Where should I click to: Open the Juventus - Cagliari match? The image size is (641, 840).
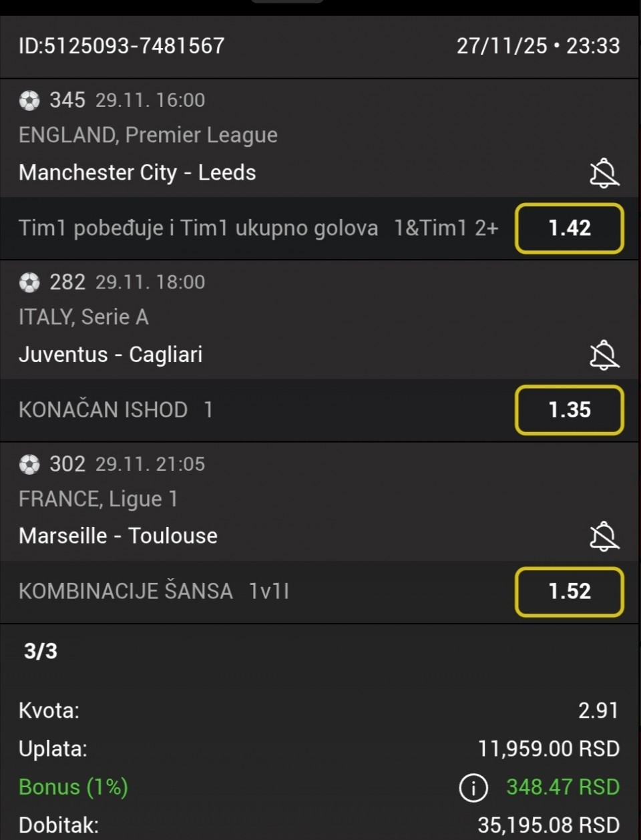coord(111,355)
